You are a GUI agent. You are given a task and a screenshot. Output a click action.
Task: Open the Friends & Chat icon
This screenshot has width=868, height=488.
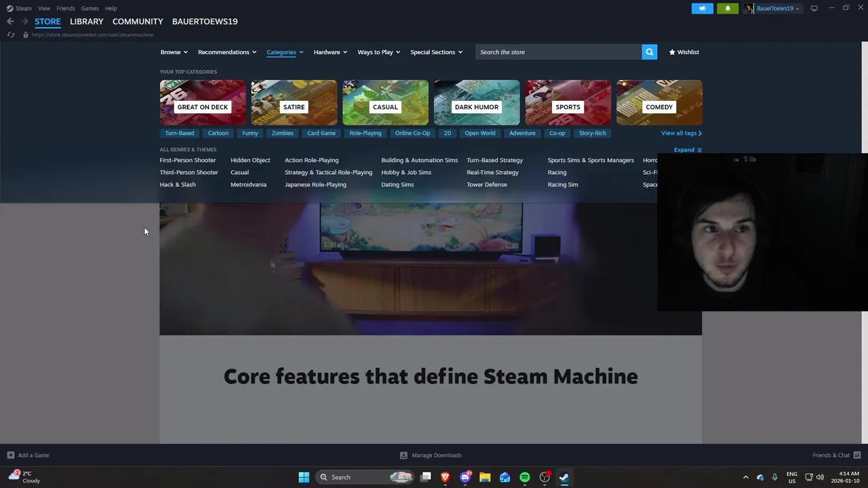click(857, 455)
